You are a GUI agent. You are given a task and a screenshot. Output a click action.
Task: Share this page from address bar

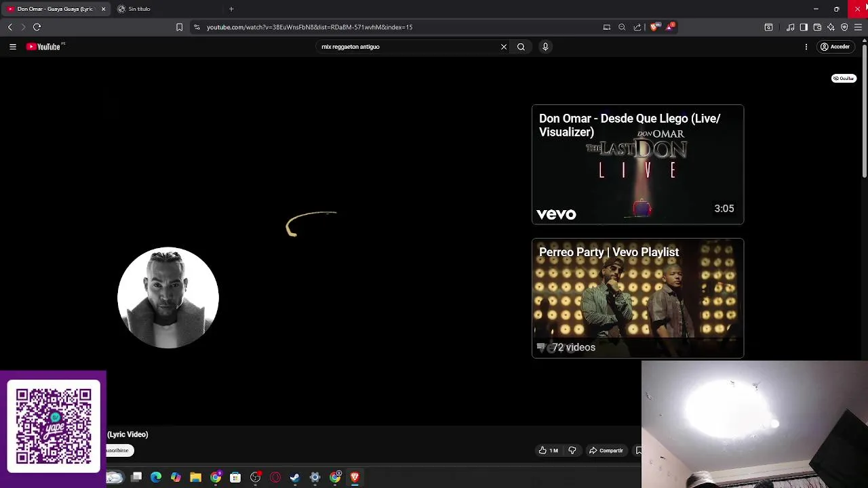tap(637, 27)
